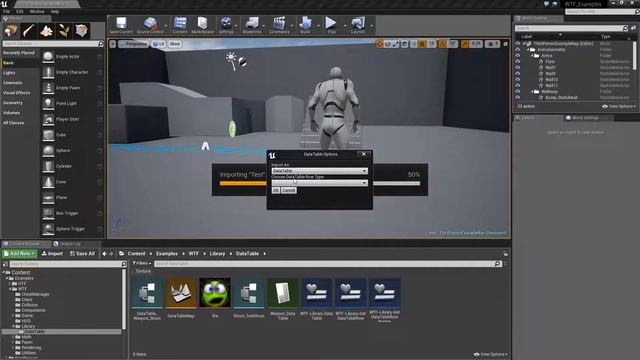The width and height of the screenshot is (640, 360).
Task: Toggle visibility of Floor actor
Action: pos(518,62)
